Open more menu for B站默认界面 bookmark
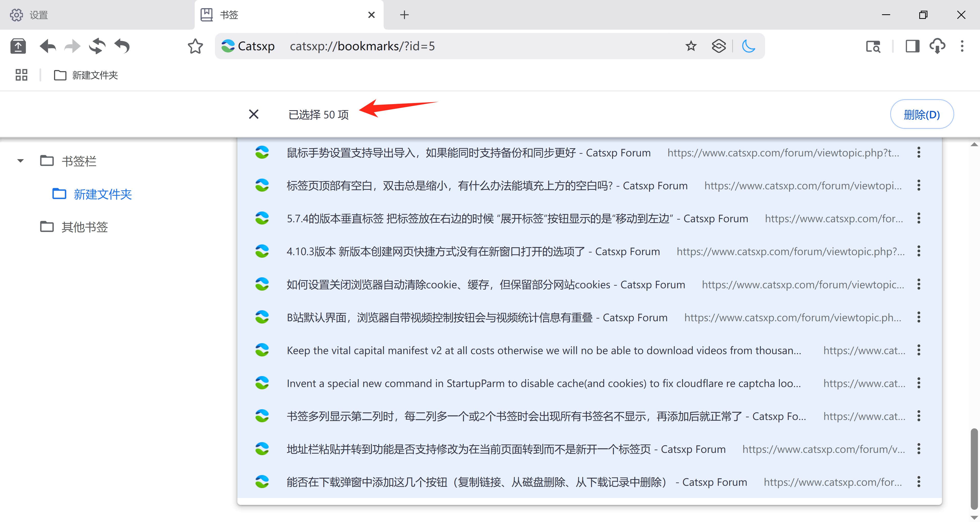The image size is (980, 522). pos(918,317)
